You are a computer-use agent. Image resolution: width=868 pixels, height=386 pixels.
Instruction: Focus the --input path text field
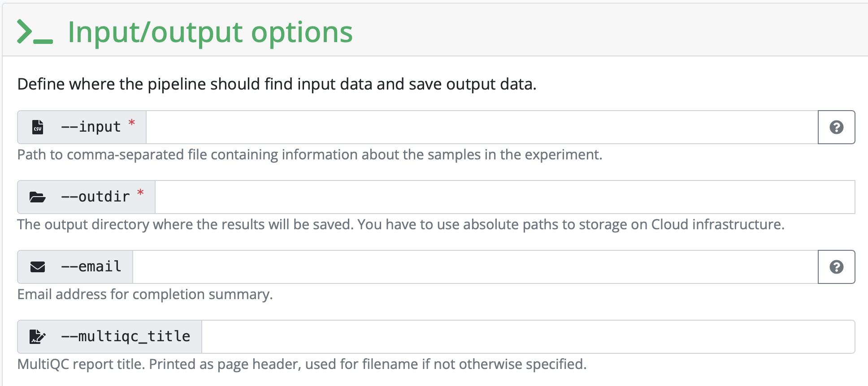click(482, 127)
